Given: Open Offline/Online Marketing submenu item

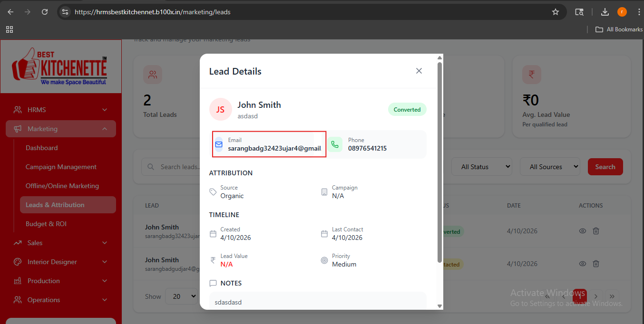Looking at the screenshot, I should click(62, 186).
